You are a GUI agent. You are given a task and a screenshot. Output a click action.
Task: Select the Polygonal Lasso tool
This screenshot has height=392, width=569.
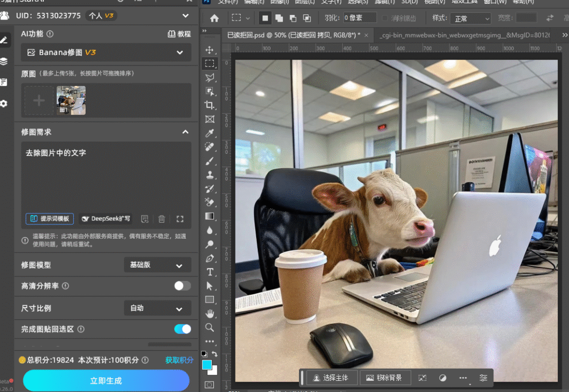(209, 77)
